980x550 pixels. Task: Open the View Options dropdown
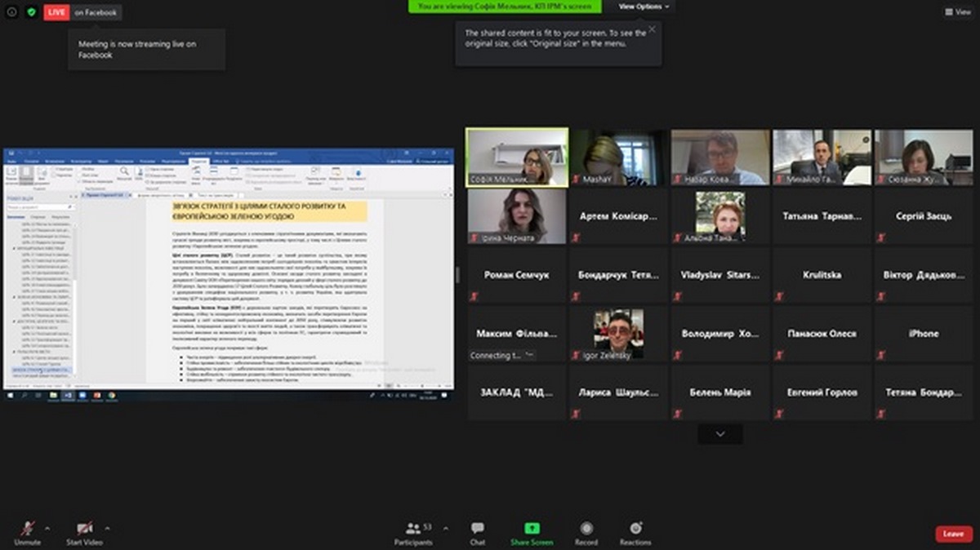[x=644, y=7]
